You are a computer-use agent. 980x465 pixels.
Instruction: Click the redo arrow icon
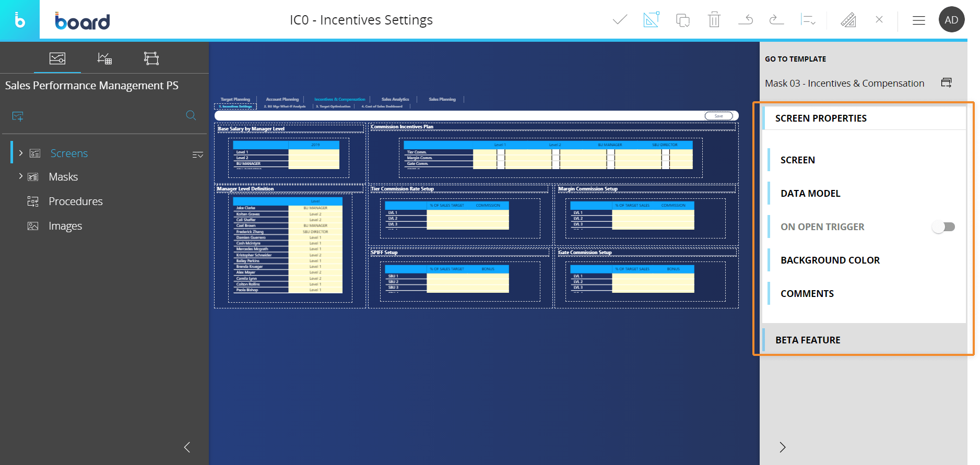click(x=776, y=20)
